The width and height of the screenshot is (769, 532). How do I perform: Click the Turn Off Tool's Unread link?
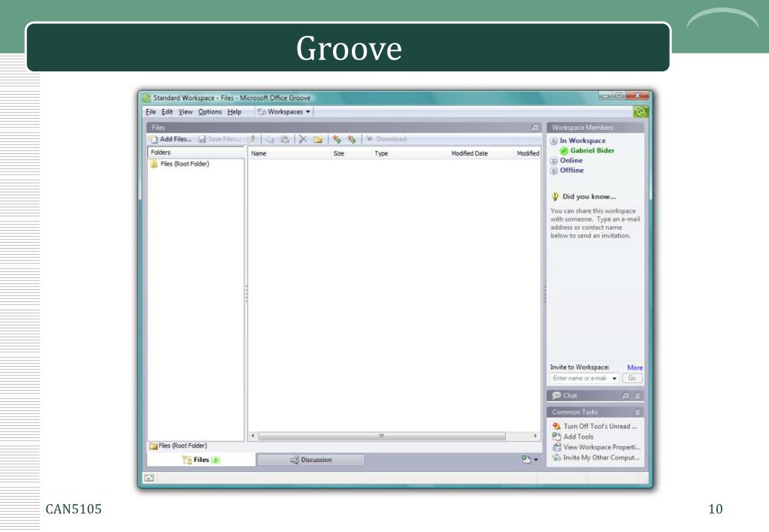(x=600, y=426)
